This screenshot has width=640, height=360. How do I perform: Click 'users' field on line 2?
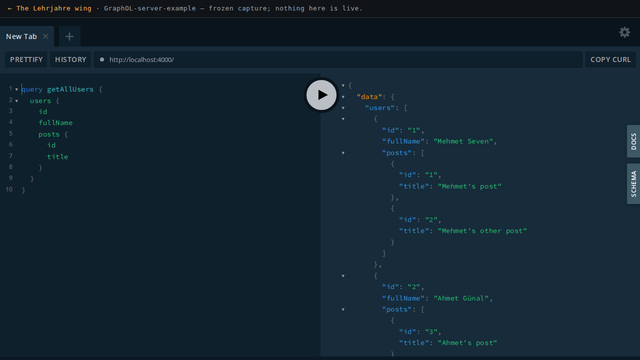(40, 101)
